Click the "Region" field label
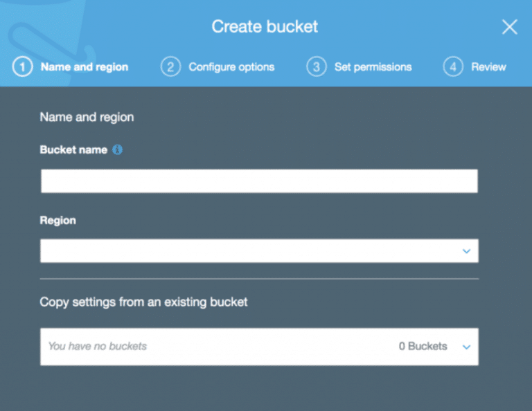 (58, 220)
